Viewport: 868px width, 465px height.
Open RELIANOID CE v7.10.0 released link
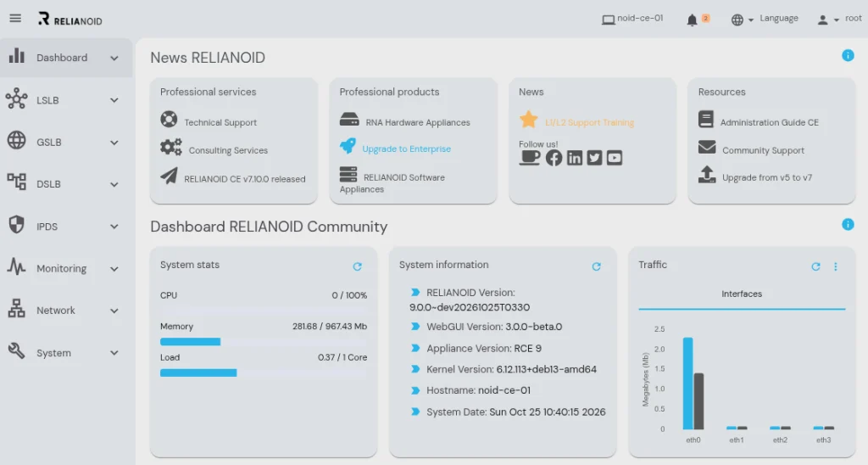tap(245, 179)
